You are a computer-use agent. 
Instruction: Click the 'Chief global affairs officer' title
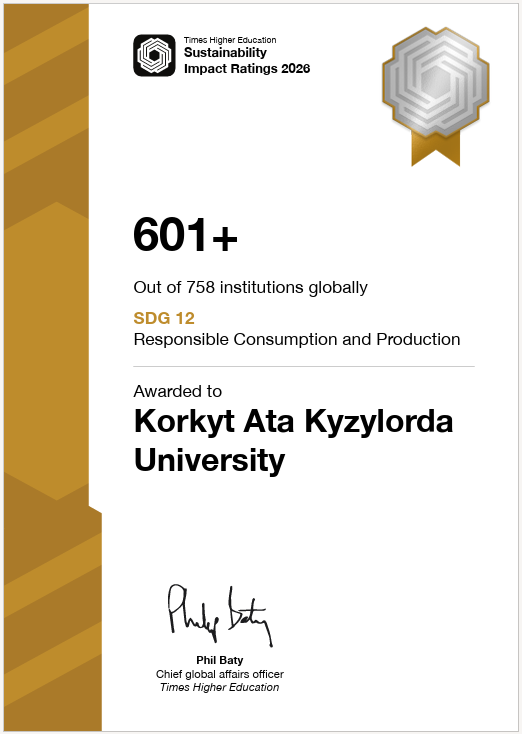point(220,674)
